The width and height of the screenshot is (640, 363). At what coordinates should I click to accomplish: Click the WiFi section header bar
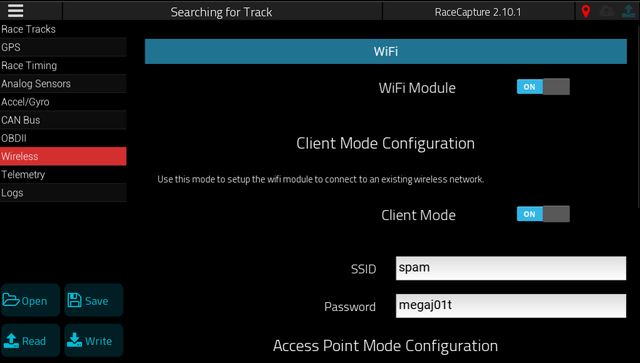pyautogui.click(x=386, y=51)
